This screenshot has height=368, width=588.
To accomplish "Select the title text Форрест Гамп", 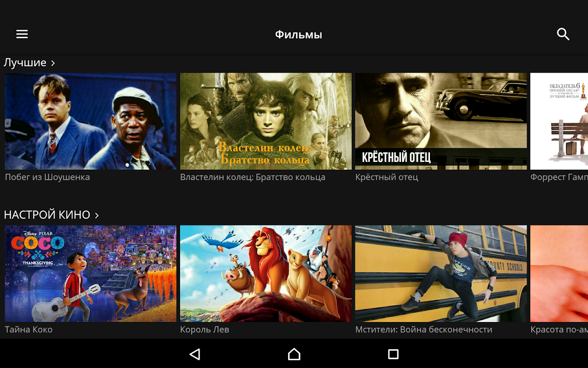I will click(x=559, y=177).
